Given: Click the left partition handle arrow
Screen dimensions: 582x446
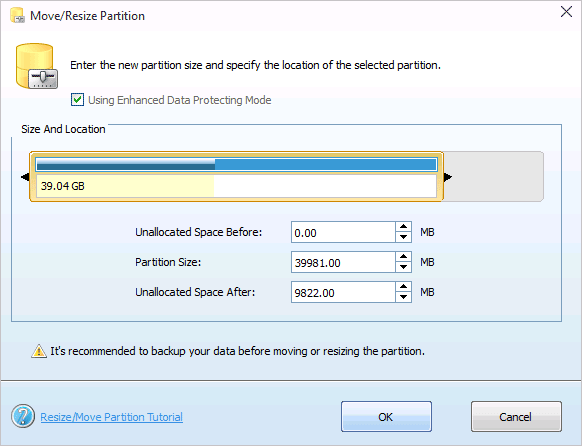Looking at the screenshot, I should (25, 177).
